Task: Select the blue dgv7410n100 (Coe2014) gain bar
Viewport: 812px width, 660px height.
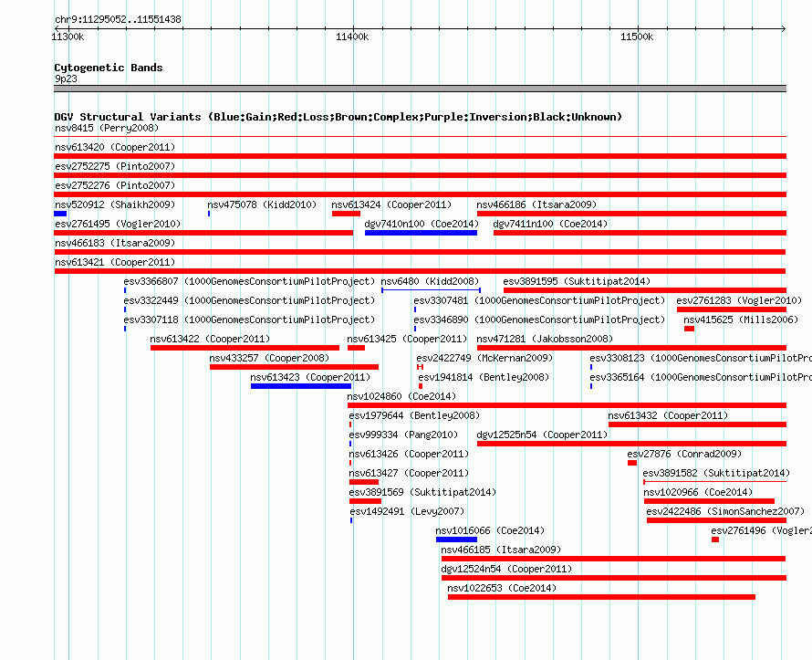Action: coord(421,233)
